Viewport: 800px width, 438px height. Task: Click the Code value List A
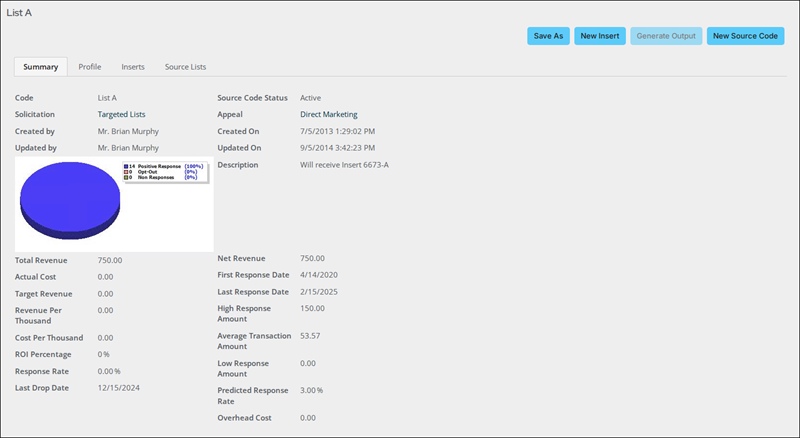click(107, 98)
